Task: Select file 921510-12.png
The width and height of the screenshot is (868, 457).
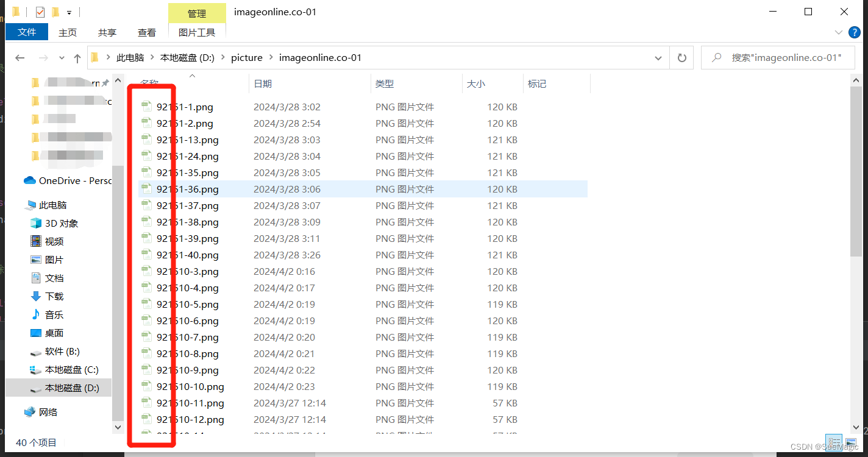Action: (x=190, y=420)
